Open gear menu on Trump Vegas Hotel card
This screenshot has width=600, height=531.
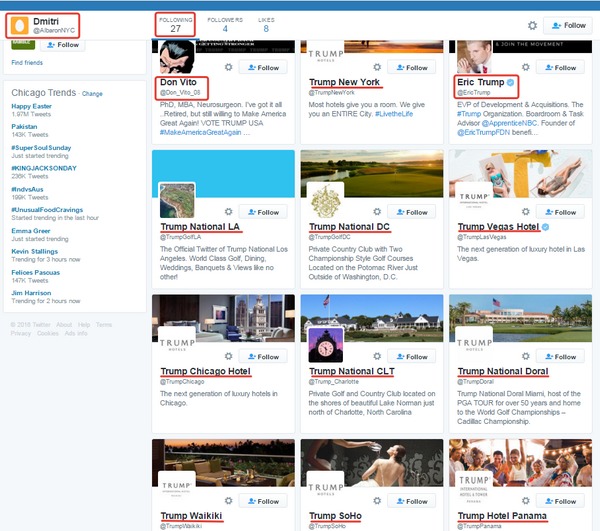[x=526, y=212]
